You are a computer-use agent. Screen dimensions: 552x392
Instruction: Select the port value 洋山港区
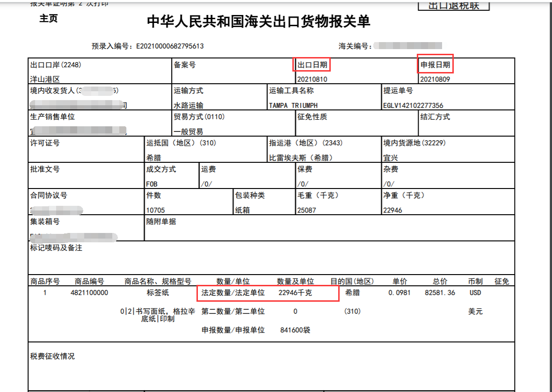pyautogui.click(x=45, y=79)
